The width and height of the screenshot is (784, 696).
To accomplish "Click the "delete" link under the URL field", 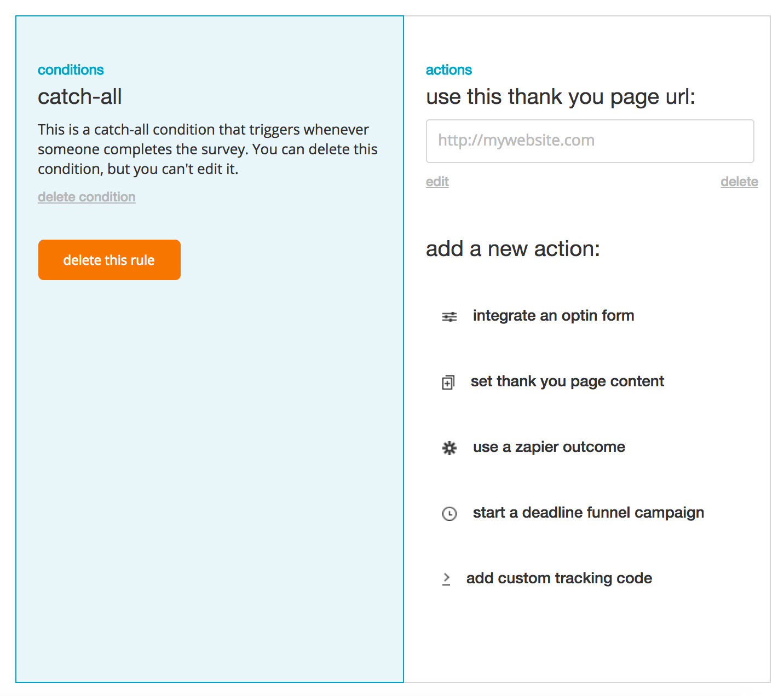I will (x=739, y=182).
